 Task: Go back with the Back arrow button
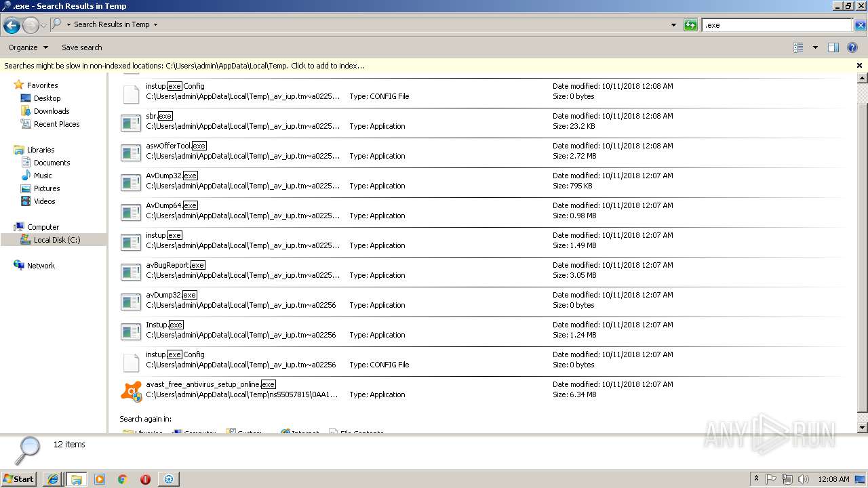[12, 25]
